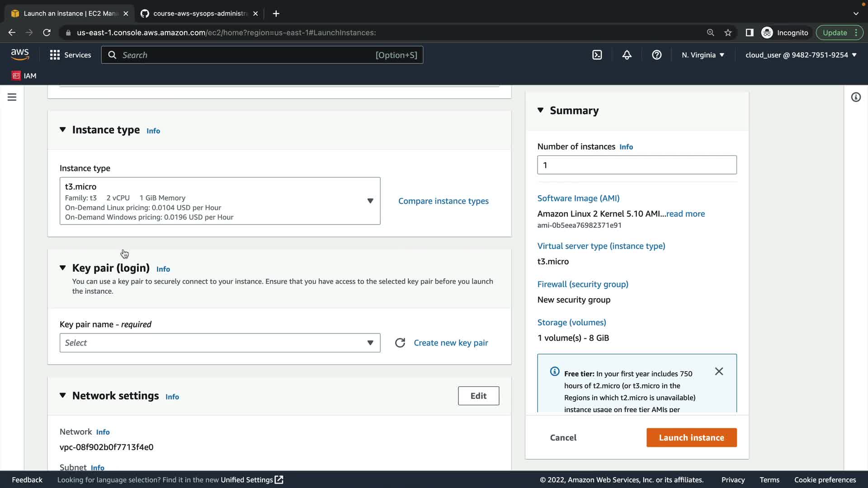Click Create new key pair link
Screen dimensions: 868x488
pos(451,343)
